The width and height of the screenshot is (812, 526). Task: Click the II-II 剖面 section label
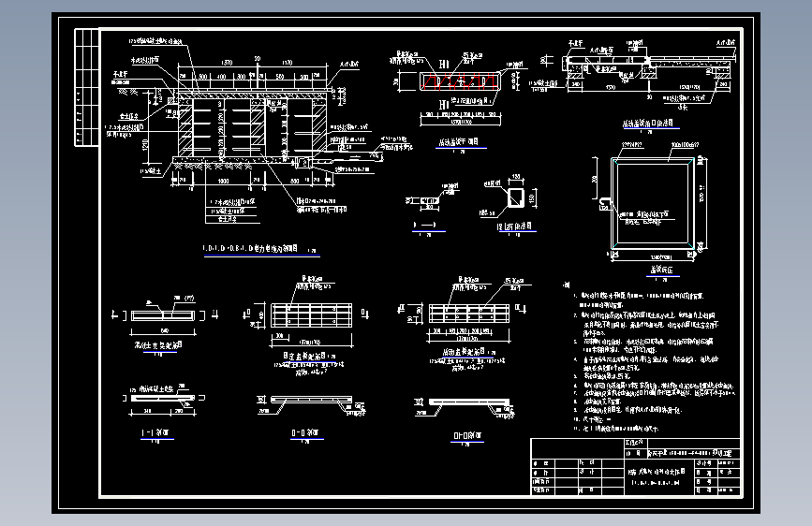click(x=305, y=432)
